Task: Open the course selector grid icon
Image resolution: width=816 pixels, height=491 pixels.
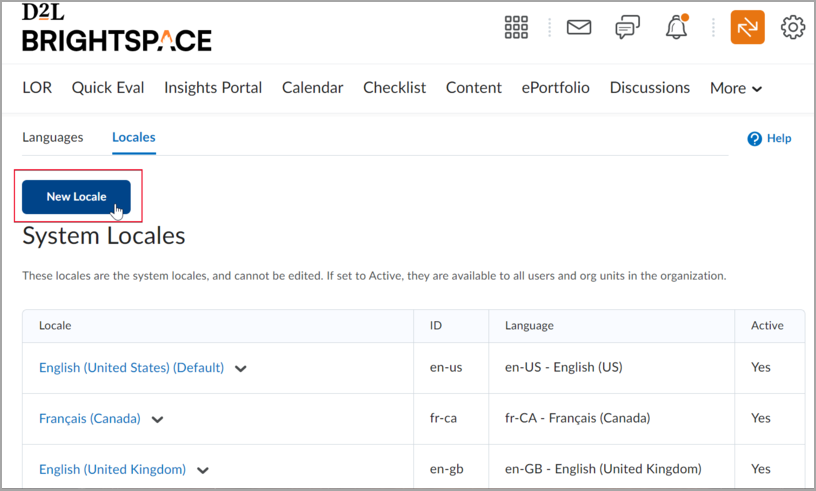Action: tap(516, 27)
